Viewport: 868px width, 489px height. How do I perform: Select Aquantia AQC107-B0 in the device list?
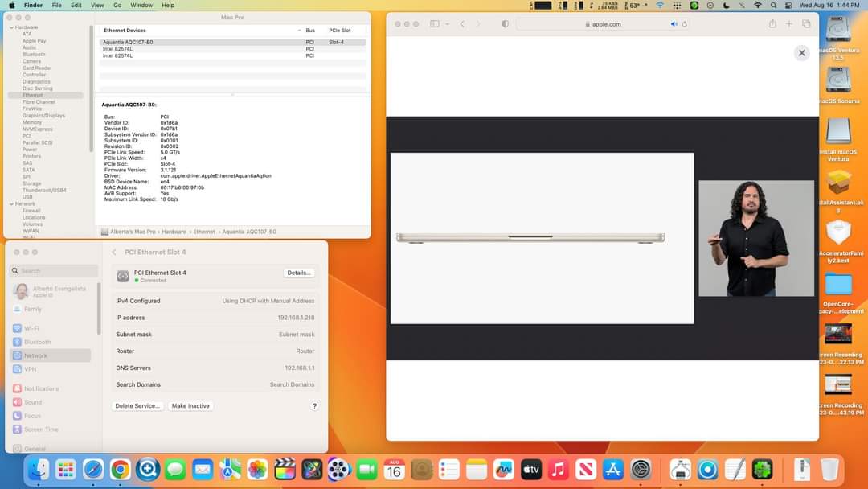coord(232,42)
